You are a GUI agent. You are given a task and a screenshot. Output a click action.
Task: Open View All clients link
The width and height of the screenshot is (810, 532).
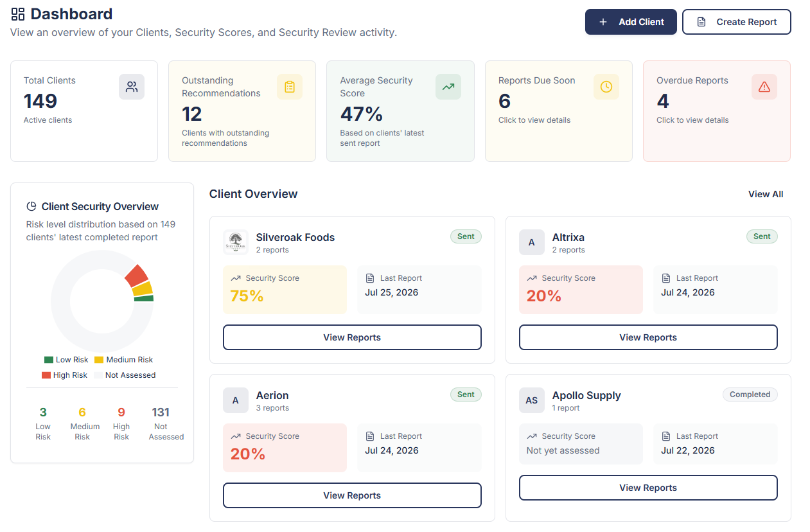pyautogui.click(x=766, y=194)
